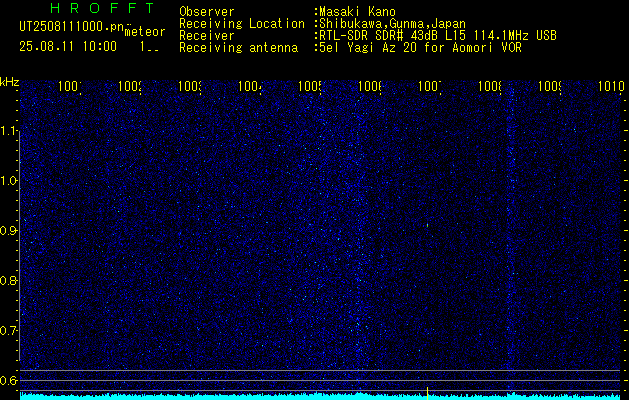
Task: Click the yellow marker in bottom signal strip
Action: click(428, 394)
